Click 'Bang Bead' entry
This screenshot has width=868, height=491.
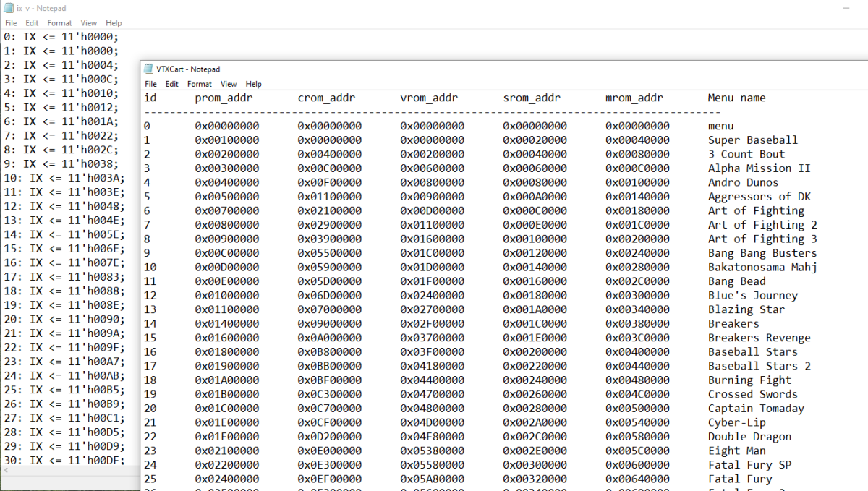737,281
